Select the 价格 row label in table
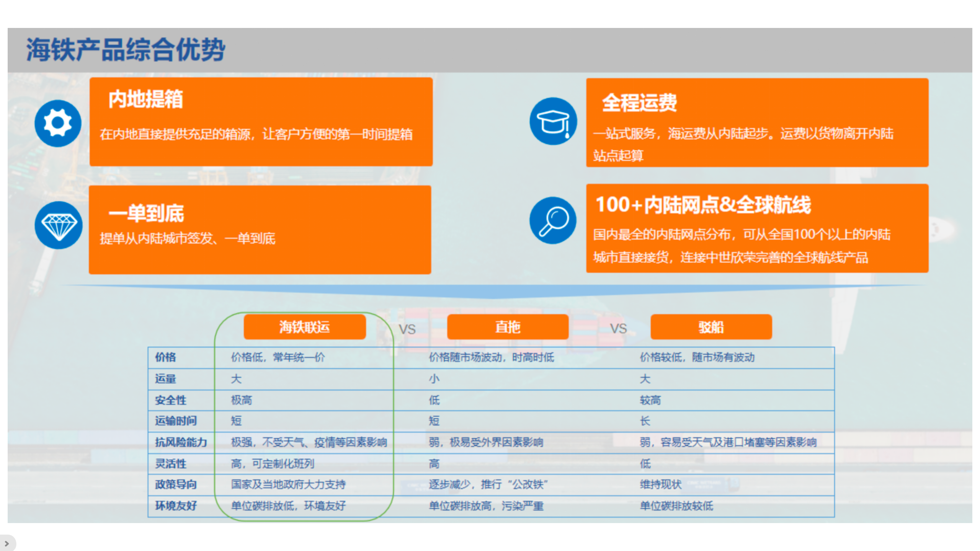 click(x=165, y=357)
